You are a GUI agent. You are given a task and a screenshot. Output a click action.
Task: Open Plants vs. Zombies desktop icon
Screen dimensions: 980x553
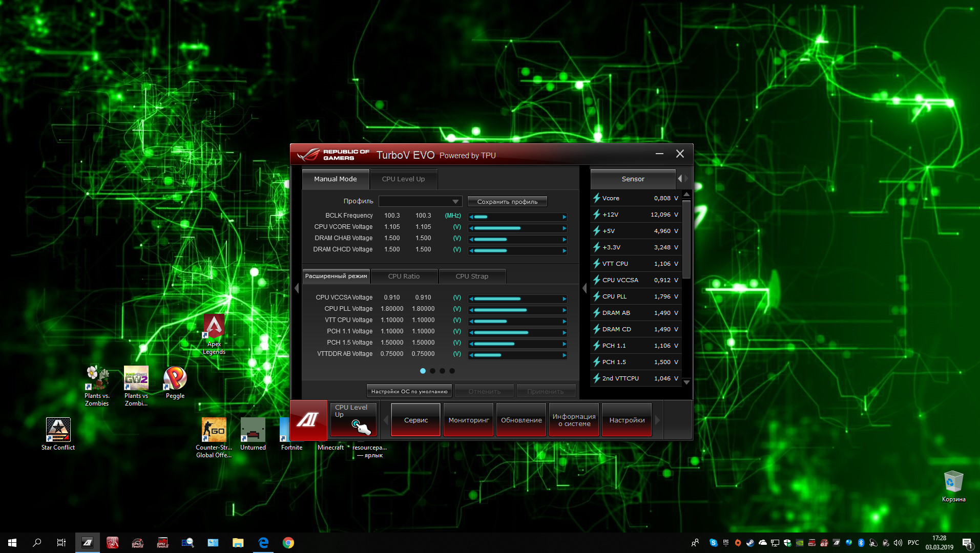click(97, 386)
